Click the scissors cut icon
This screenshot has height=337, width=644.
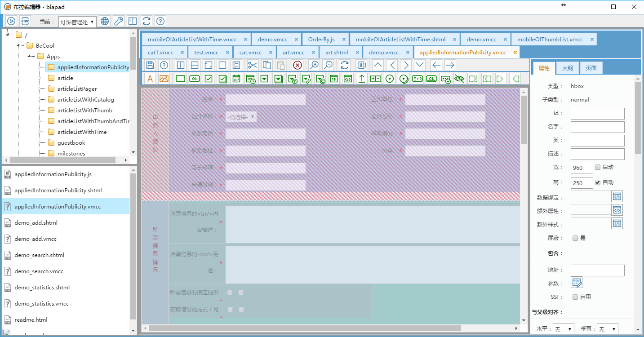click(253, 65)
